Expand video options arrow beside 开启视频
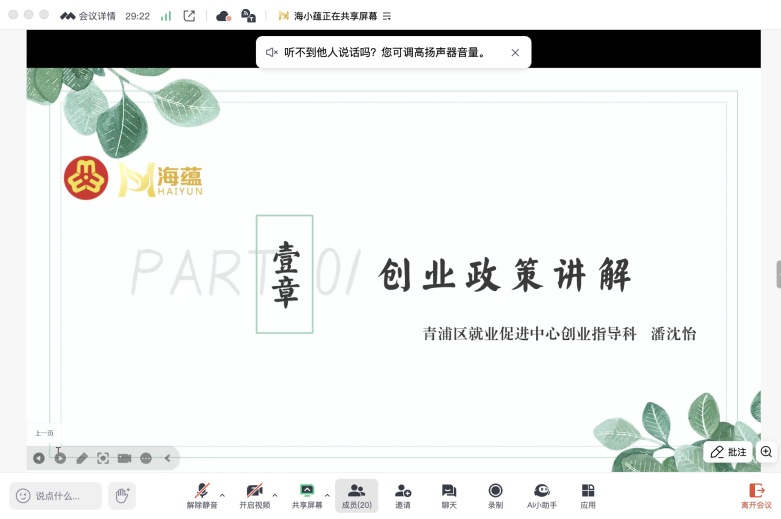The image size is (781, 519). pyautogui.click(x=275, y=495)
